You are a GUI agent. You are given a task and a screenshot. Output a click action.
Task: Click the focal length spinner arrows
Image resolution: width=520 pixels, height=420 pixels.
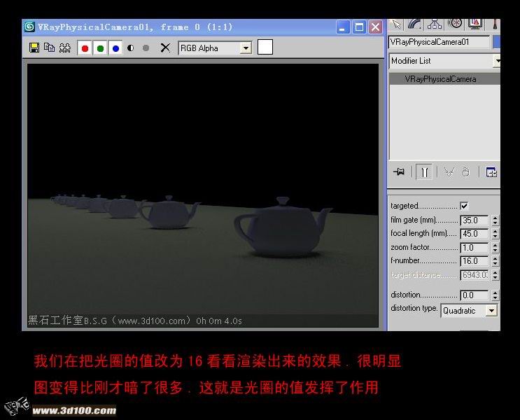pyautogui.click(x=495, y=234)
